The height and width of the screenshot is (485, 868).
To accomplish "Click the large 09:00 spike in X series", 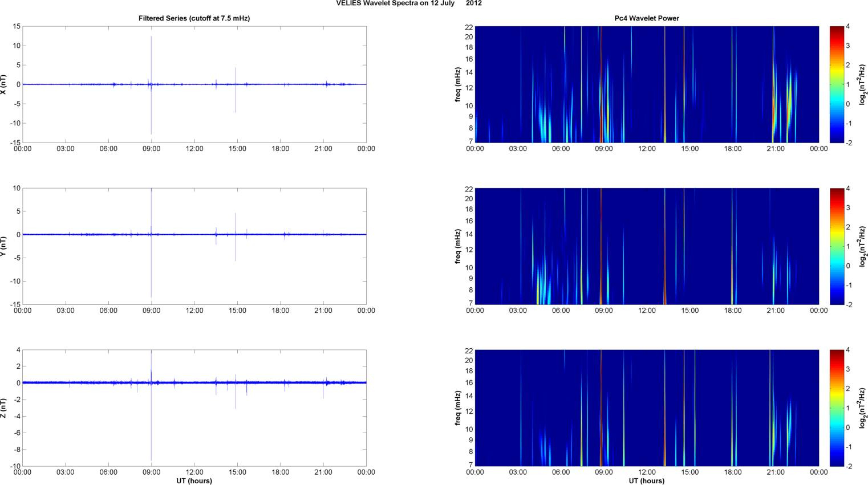I will (x=151, y=57).
